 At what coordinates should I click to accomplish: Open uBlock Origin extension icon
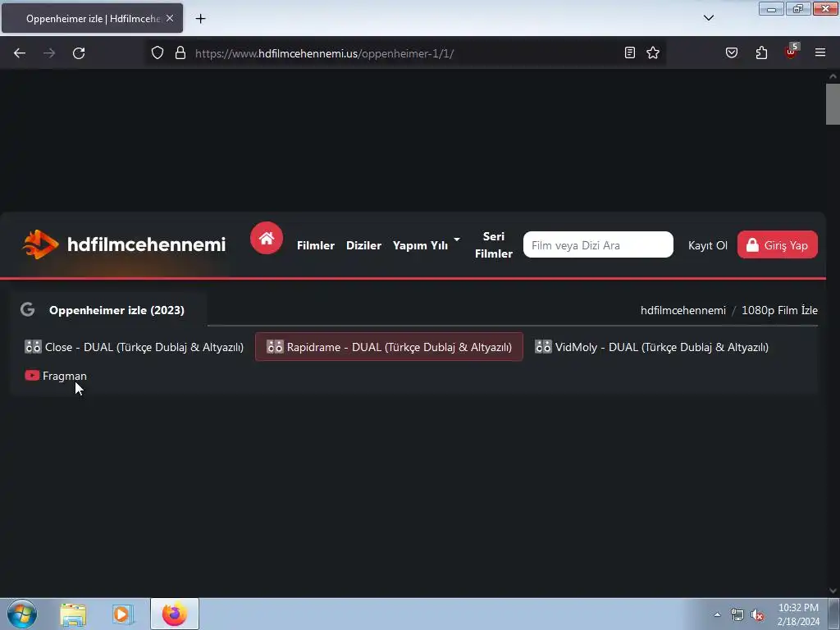792,52
